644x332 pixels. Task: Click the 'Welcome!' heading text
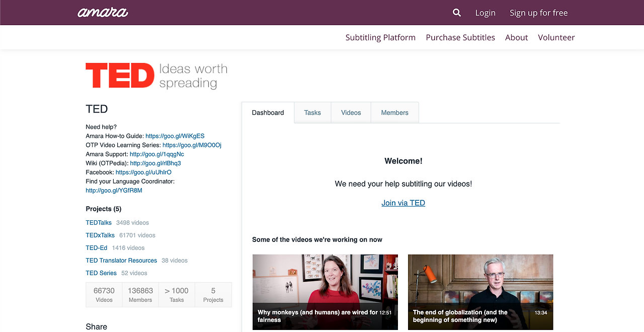pyautogui.click(x=404, y=161)
